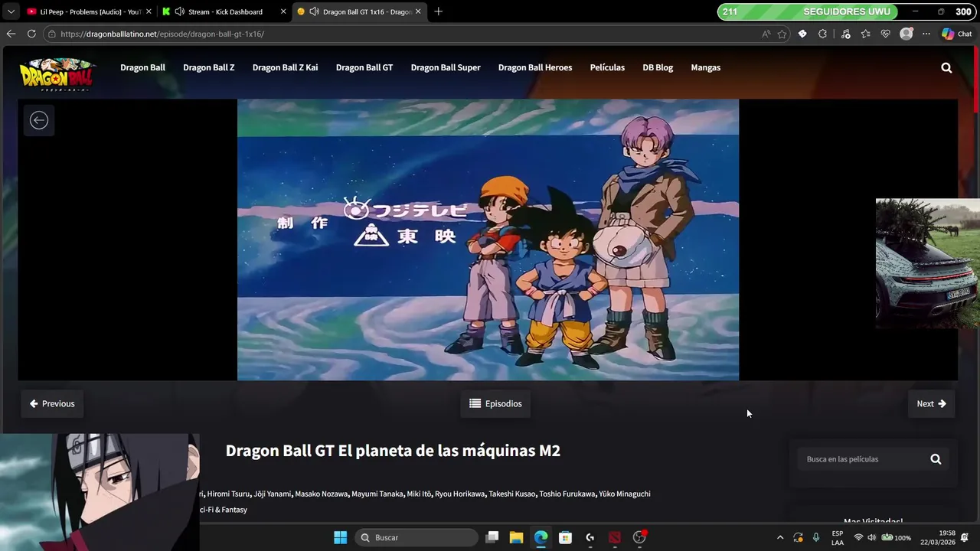Click cast link Toshio Furukawa
The width and height of the screenshot is (980, 551).
[x=567, y=494]
